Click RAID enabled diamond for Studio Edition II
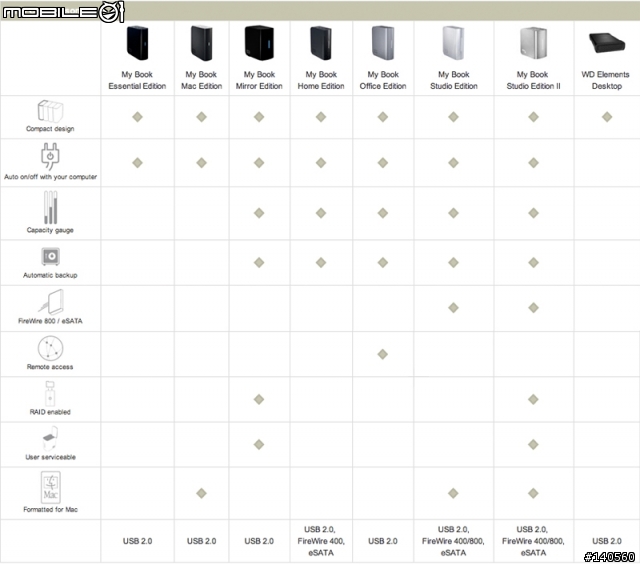640x565 pixels. [533, 400]
